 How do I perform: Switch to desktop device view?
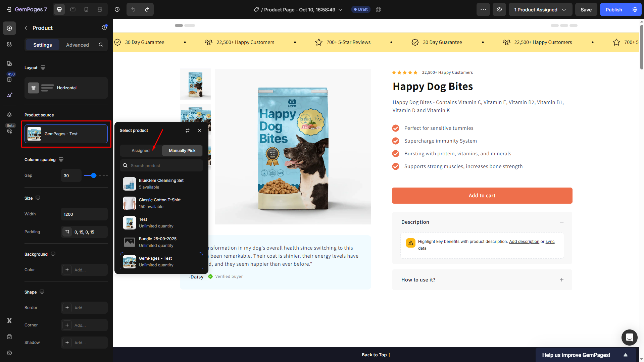tap(59, 9)
